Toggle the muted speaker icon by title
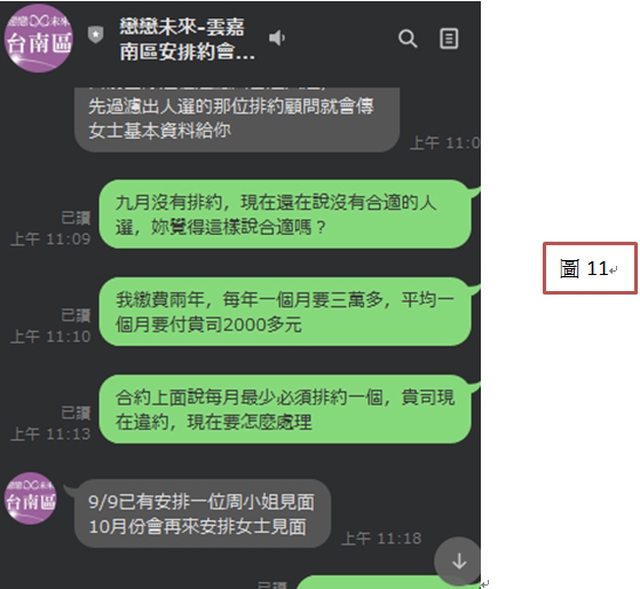The image size is (640, 589). coord(277,38)
